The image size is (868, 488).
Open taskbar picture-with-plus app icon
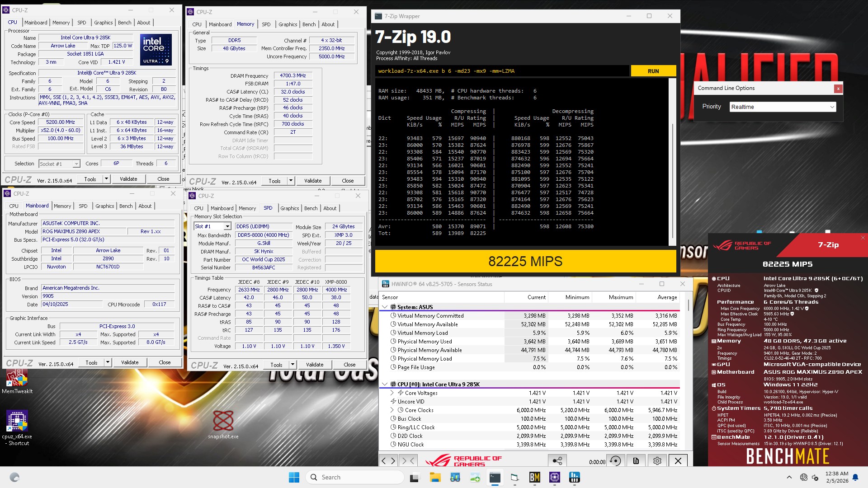click(x=475, y=477)
